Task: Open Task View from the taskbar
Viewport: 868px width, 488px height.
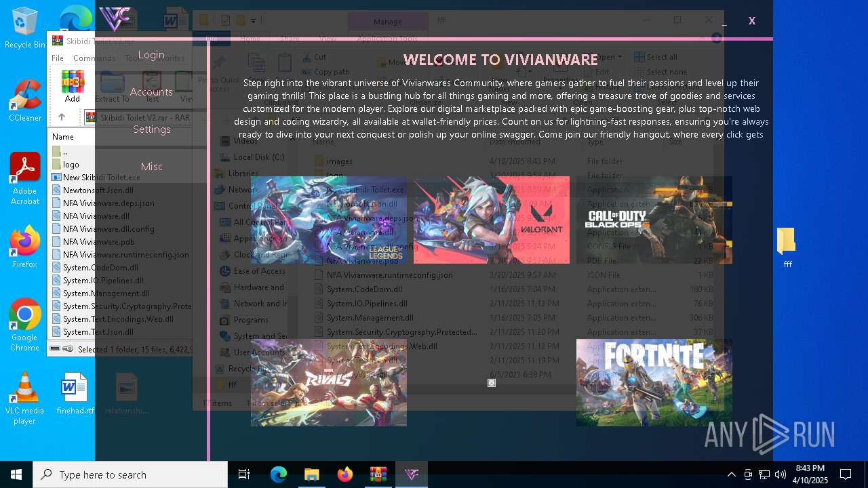Action: [244, 474]
